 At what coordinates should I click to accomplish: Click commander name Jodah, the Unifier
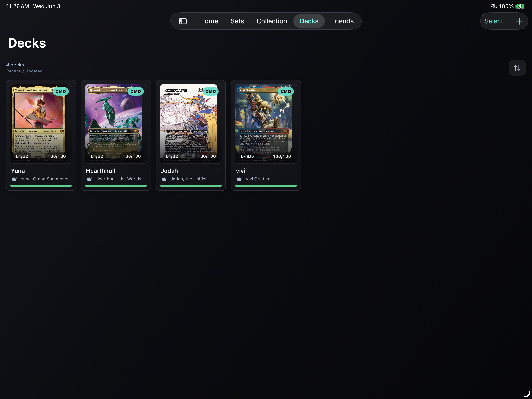188,179
